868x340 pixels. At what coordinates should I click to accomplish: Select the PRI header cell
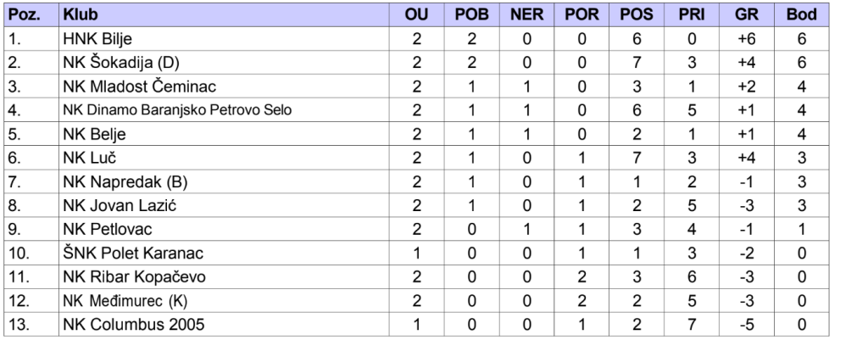click(x=692, y=15)
